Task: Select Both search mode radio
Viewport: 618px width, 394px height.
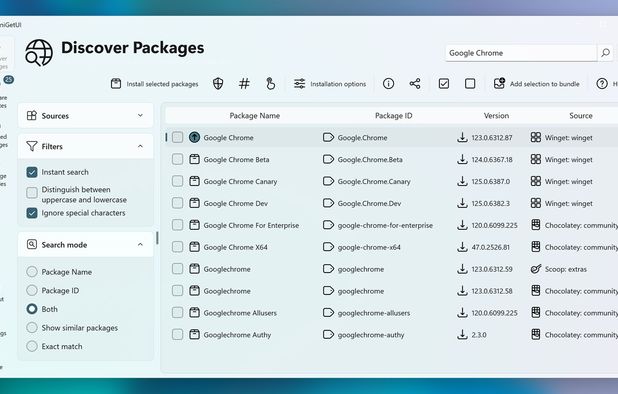Action: point(32,309)
